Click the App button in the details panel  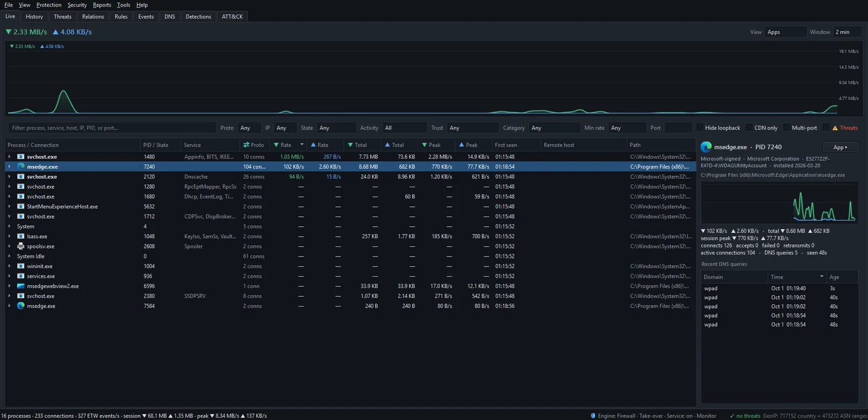coord(840,147)
